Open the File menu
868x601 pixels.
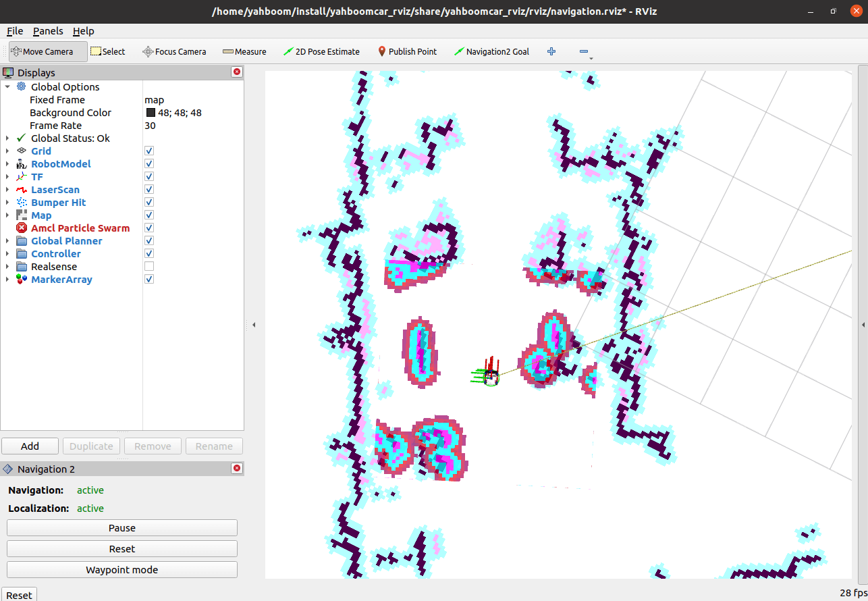[x=15, y=31]
